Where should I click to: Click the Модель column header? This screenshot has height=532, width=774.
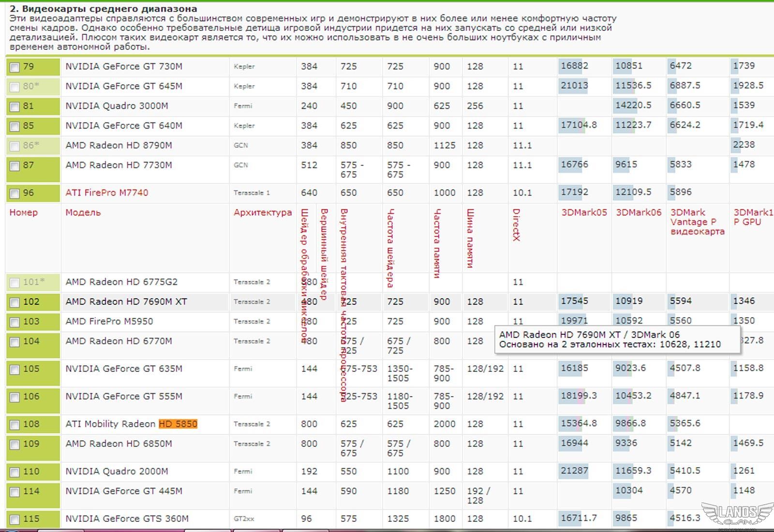[83, 212]
